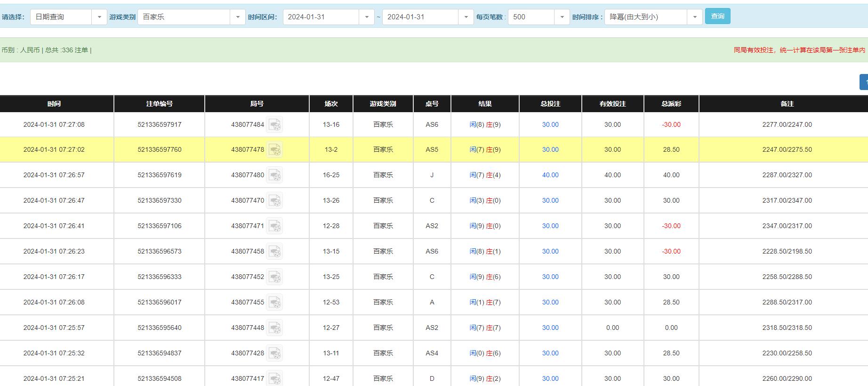Click total bet 30.00 link for order 521336597760
868x386 pixels.
[x=550, y=149]
